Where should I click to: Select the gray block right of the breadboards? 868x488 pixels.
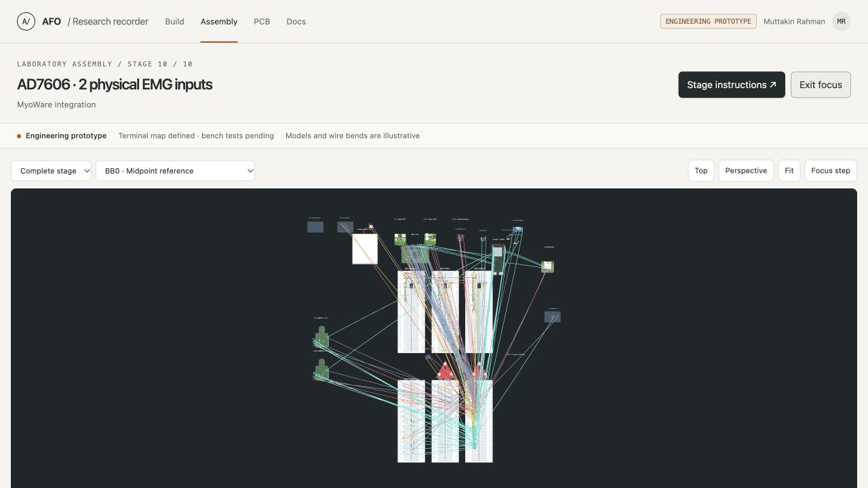(x=553, y=317)
